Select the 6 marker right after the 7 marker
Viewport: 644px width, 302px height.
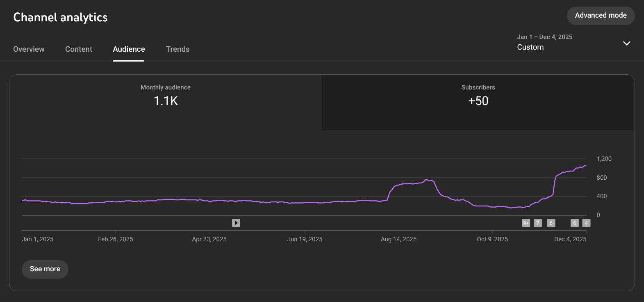coord(551,223)
